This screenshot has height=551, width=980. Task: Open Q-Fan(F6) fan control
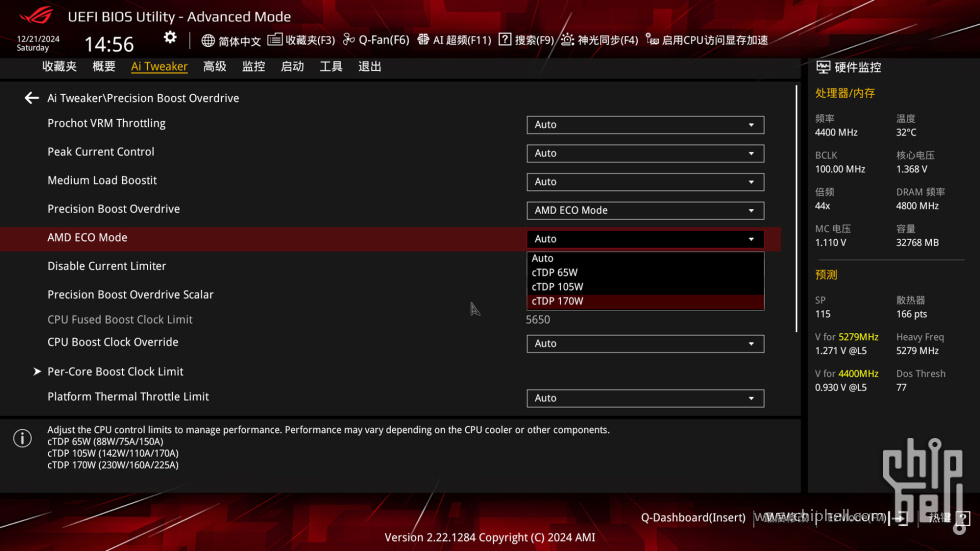tap(376, 40)
